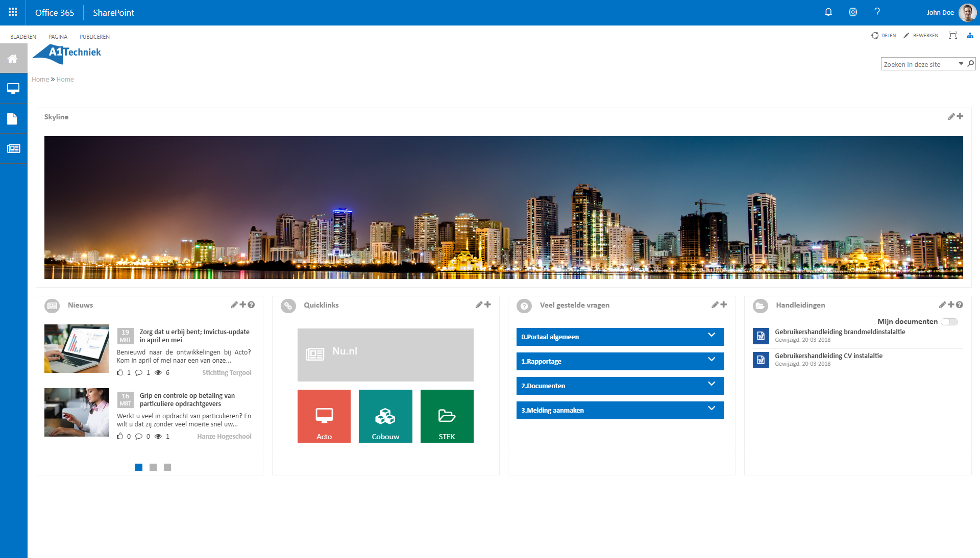The image size is (980, 558).
Task: Click the site structure icon top right
Action: click(970, 36)
